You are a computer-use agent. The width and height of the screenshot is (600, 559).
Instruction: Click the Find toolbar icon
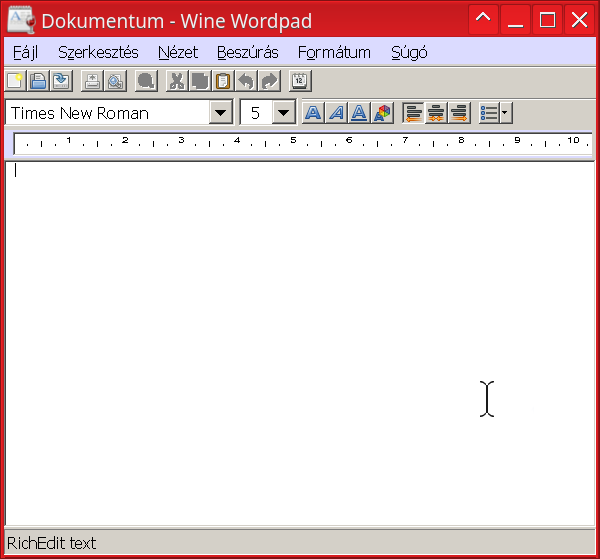coord(146,81)
